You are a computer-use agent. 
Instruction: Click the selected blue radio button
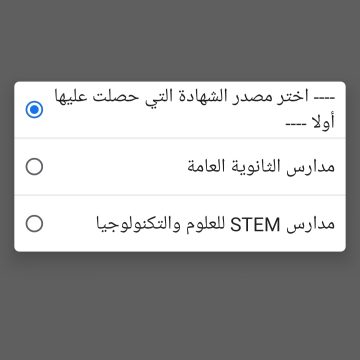pos(34,110)
